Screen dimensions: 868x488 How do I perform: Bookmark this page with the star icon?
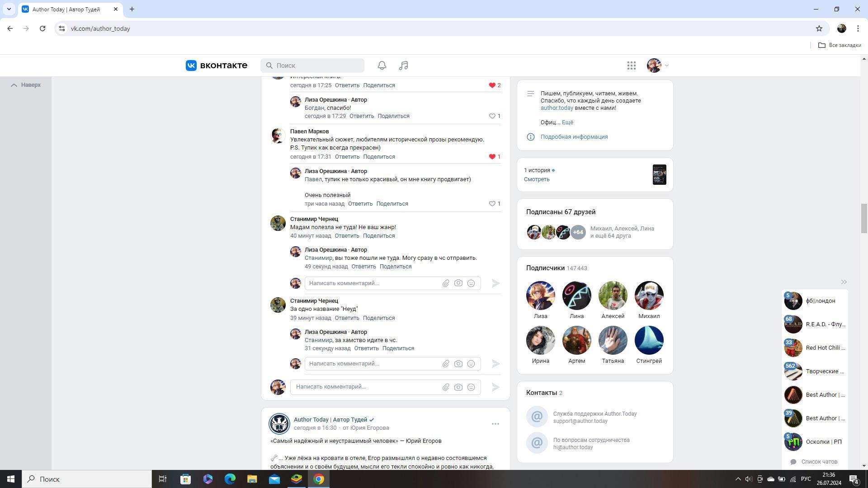coord(819,28)
